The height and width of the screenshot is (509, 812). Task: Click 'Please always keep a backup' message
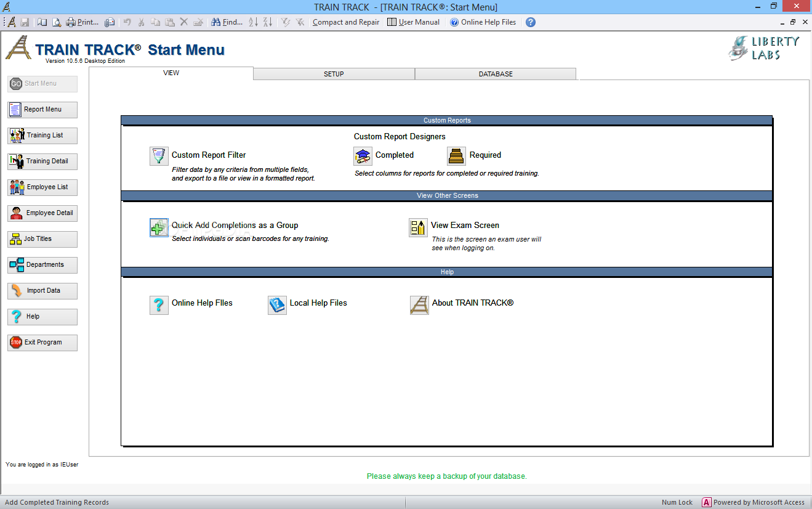click(x=447, y=476)
